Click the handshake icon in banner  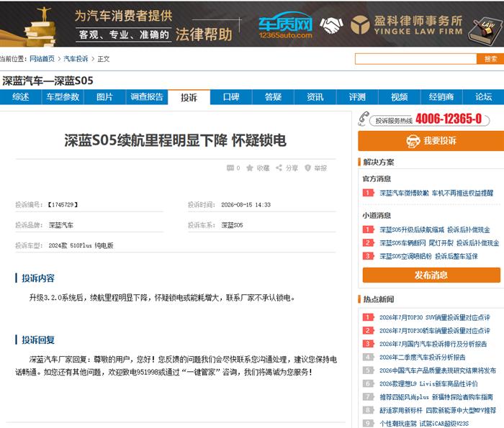pyautogui.click(x=331, y=24)
